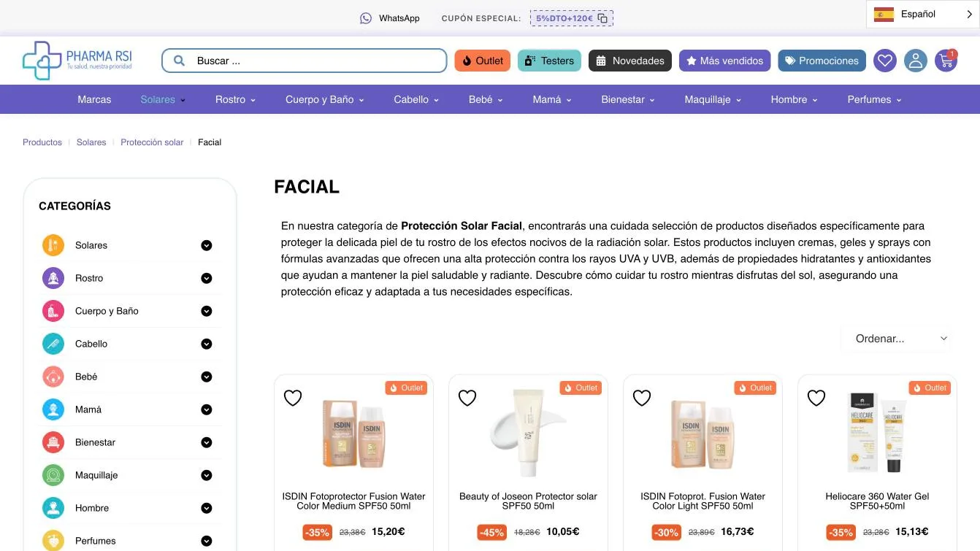980x551 pixels.
Task: Click the Más vendidos button
Action: tap(724, 61)
